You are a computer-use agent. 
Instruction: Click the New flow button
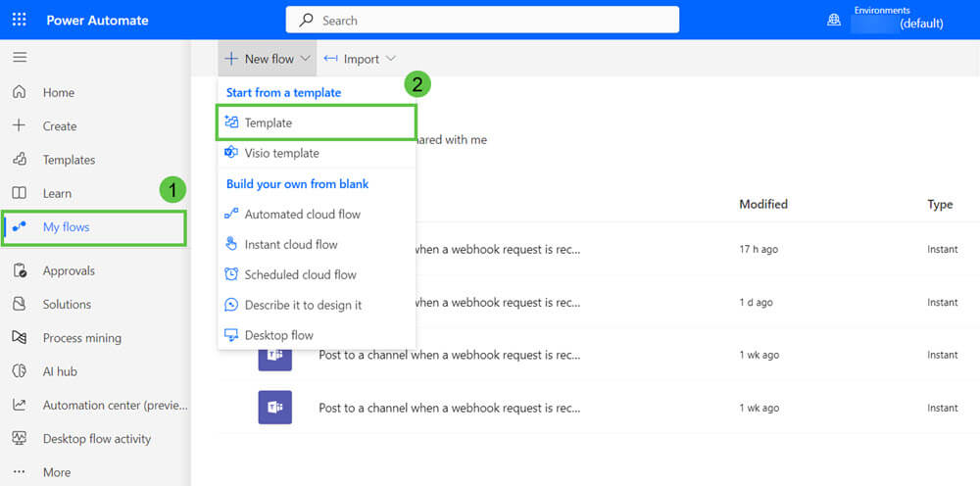point(268,59)
